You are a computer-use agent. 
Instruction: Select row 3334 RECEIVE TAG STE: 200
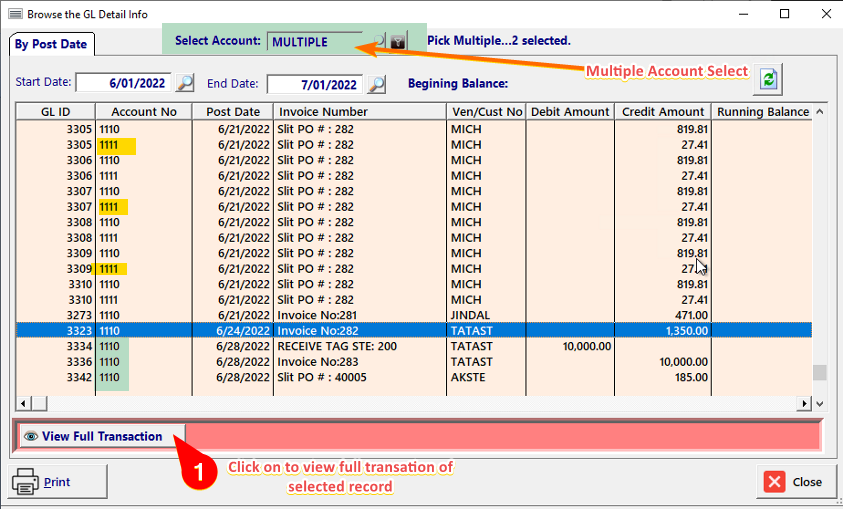tap(414, 346)
